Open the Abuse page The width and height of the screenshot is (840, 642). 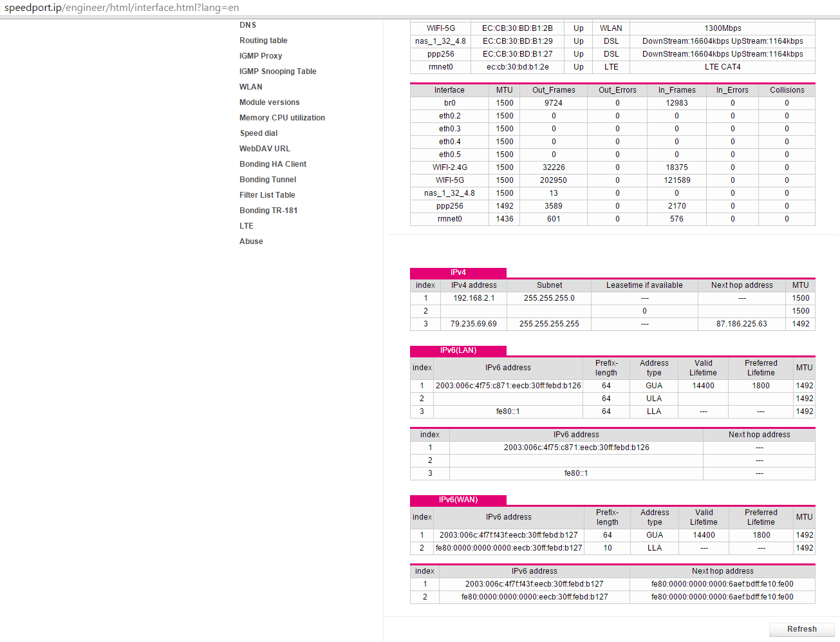coord(251,241)
